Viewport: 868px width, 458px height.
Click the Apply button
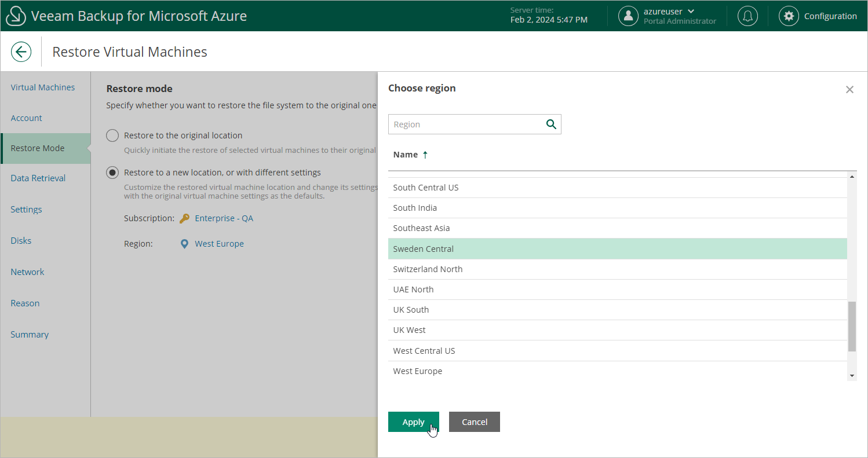coord(414,422)
